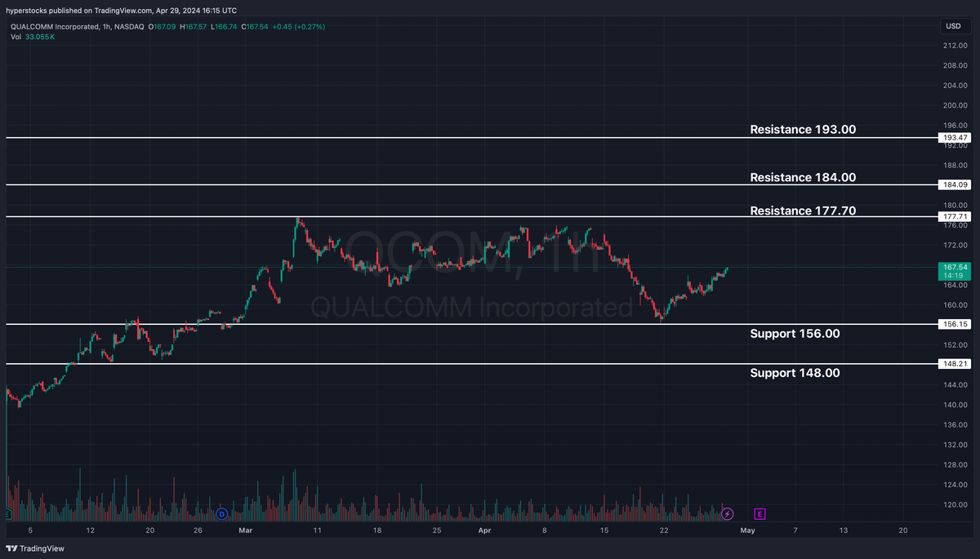This screenshot has width=980, height=559.
Task: Click the Vol value 33.055K in the legend
Action: (39, 37)
